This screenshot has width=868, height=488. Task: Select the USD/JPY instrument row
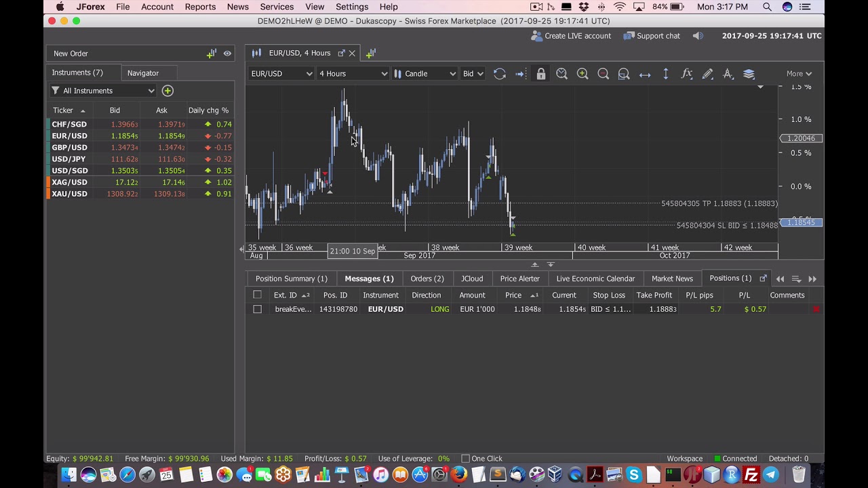[x=140, y=159]
